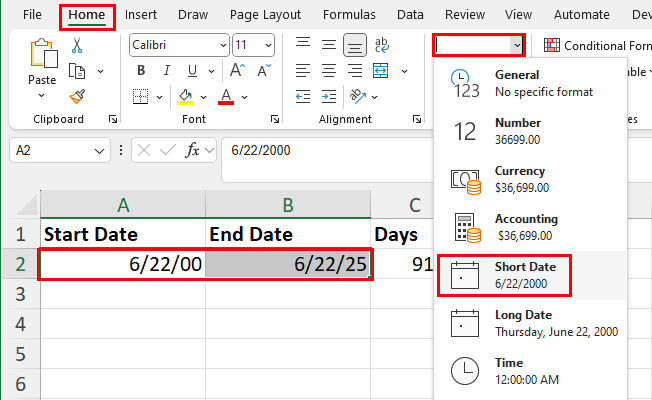Select the Format Painter brush

tap(77, 96)
